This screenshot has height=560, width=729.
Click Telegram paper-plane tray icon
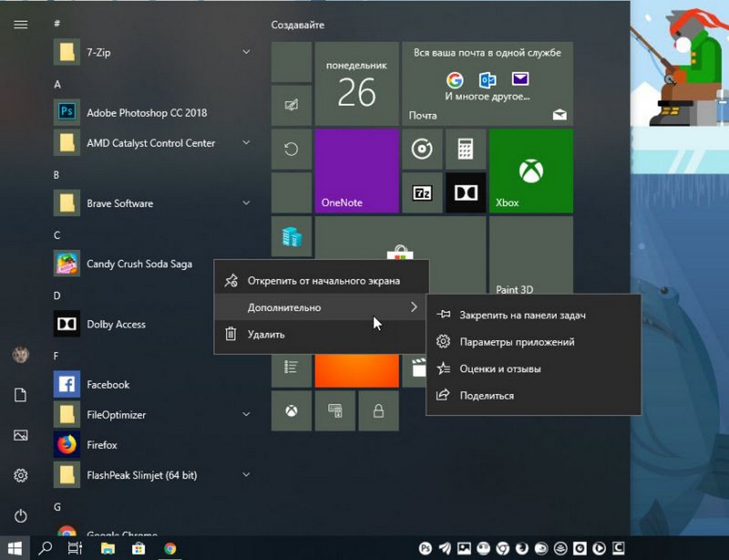coord(446,548)
